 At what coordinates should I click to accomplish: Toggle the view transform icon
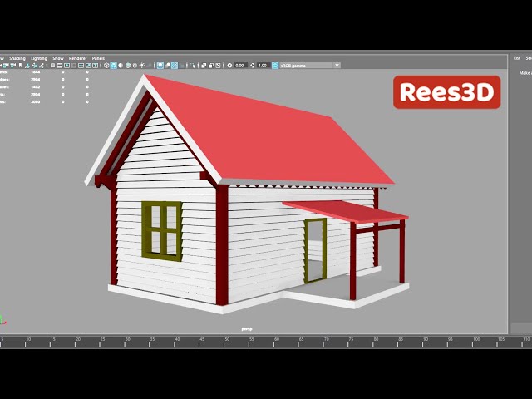point(275,65)
